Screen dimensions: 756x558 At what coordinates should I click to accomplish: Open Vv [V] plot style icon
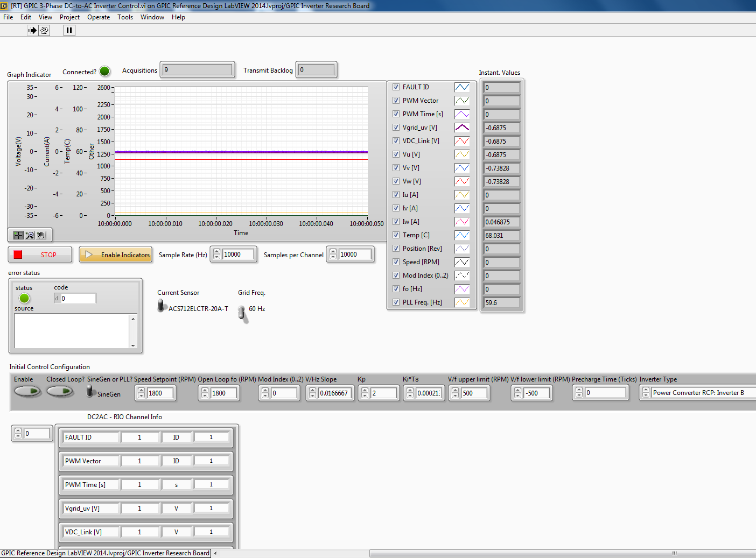pos(462,168)
